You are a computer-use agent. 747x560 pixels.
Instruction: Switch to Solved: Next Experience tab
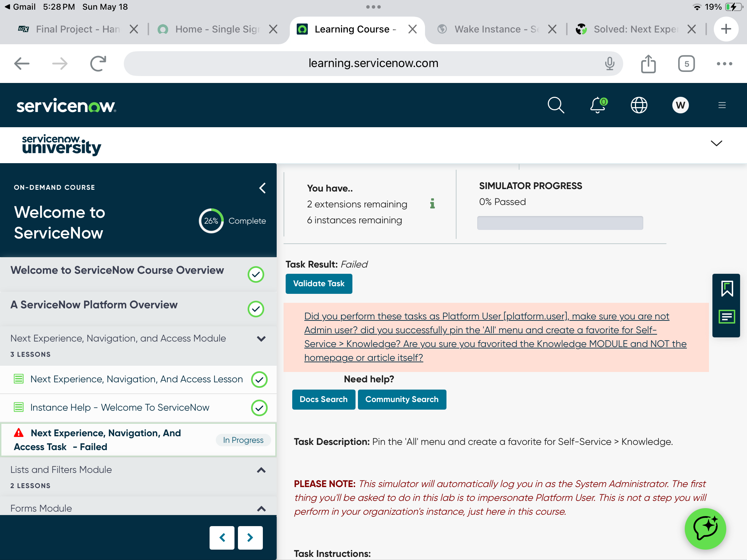coord(627,29)
